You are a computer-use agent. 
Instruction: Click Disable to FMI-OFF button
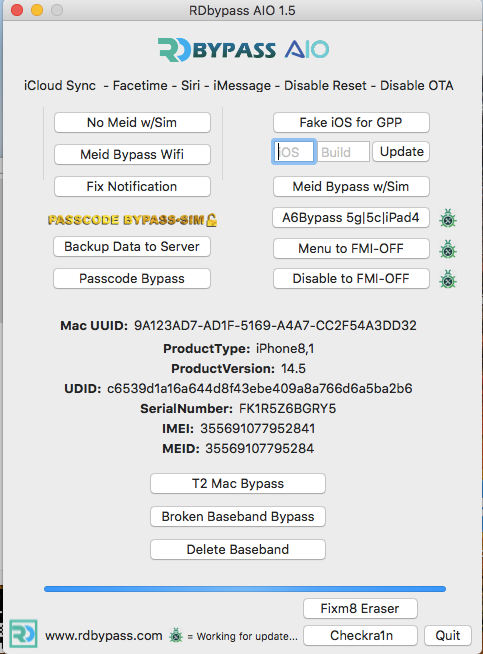point(351,279)
